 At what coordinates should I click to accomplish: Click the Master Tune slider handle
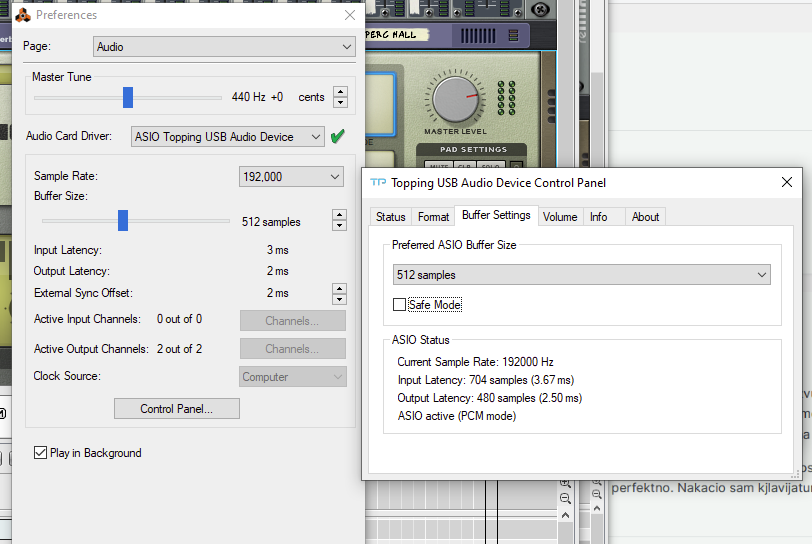pos(128,97)
